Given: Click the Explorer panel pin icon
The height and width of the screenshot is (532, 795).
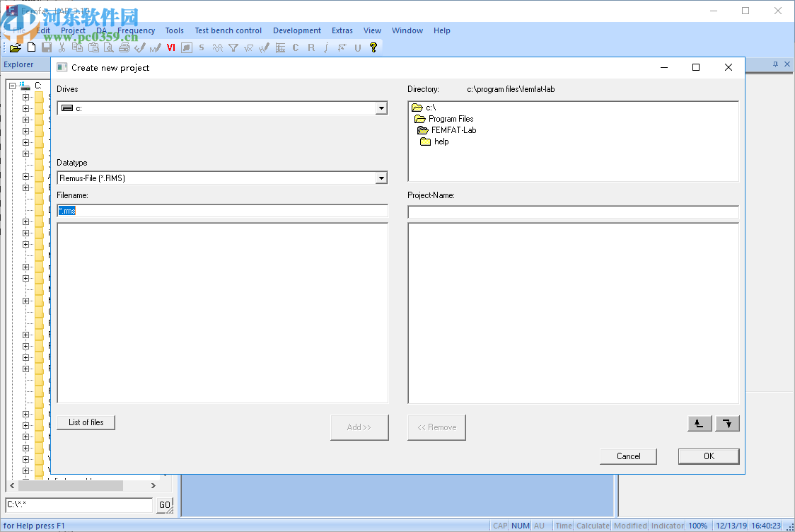Looking at the screenshot, I should coord(775,64).
